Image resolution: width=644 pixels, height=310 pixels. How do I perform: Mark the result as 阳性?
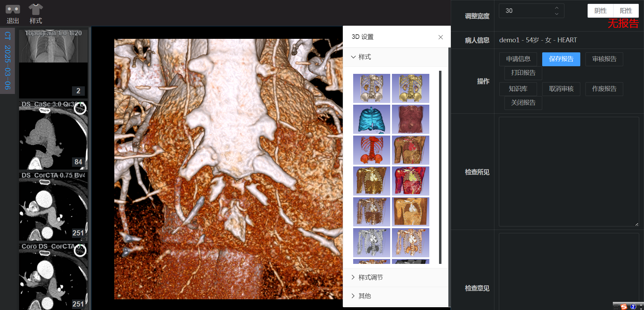coord(626,11)
